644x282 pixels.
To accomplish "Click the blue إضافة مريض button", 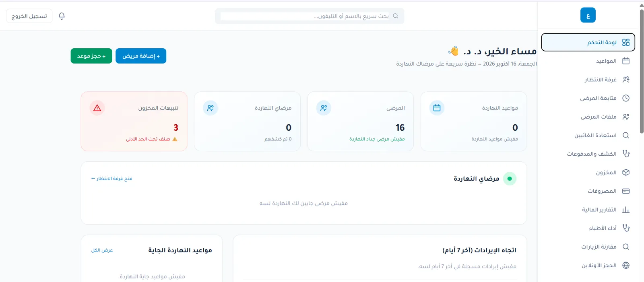I will click(x=141, y=56).
